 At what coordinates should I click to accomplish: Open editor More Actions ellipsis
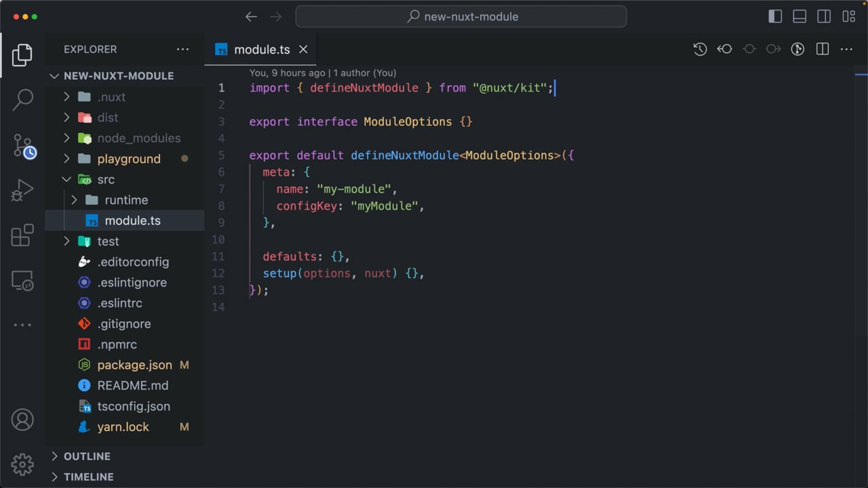(x=846, y=49)
